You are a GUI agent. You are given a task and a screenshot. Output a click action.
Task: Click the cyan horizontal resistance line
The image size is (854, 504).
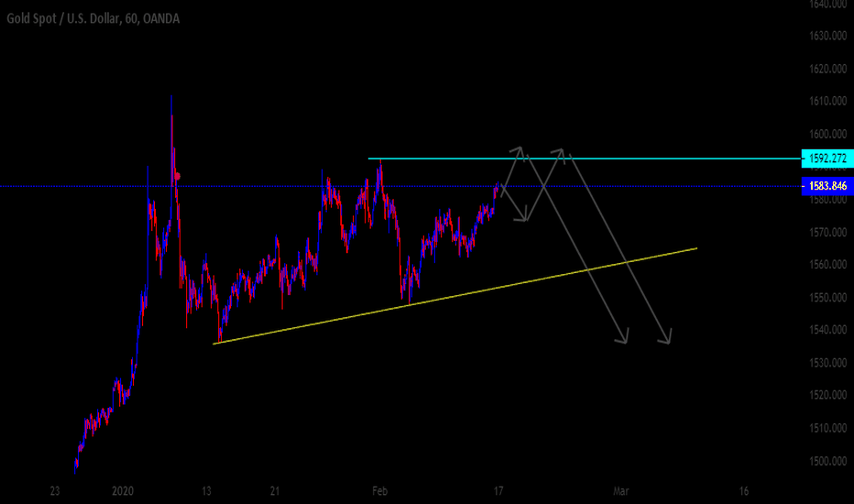(585, 159)
